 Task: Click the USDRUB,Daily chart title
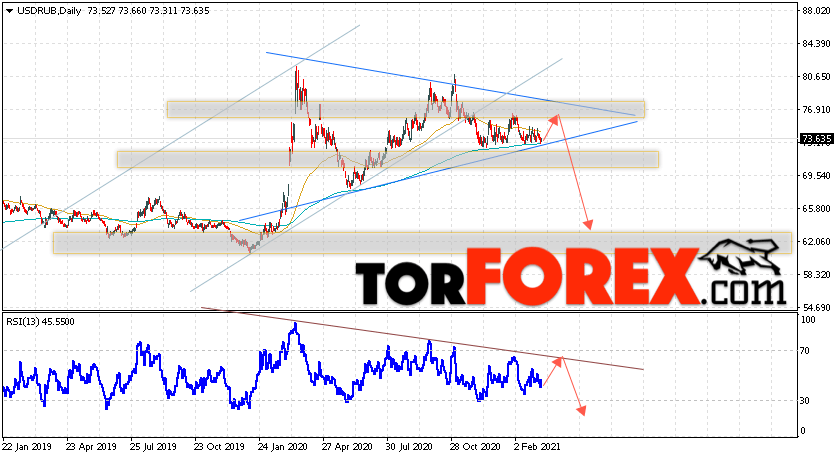49,11
